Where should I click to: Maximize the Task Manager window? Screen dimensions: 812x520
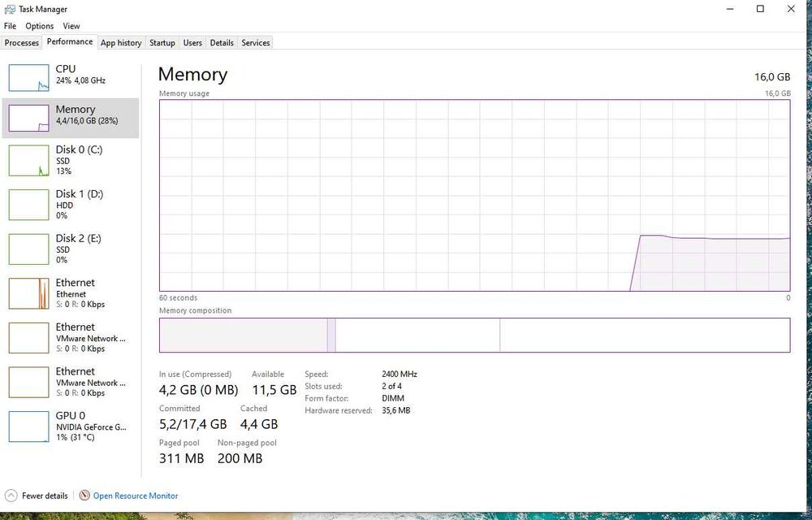pos(760,9)
